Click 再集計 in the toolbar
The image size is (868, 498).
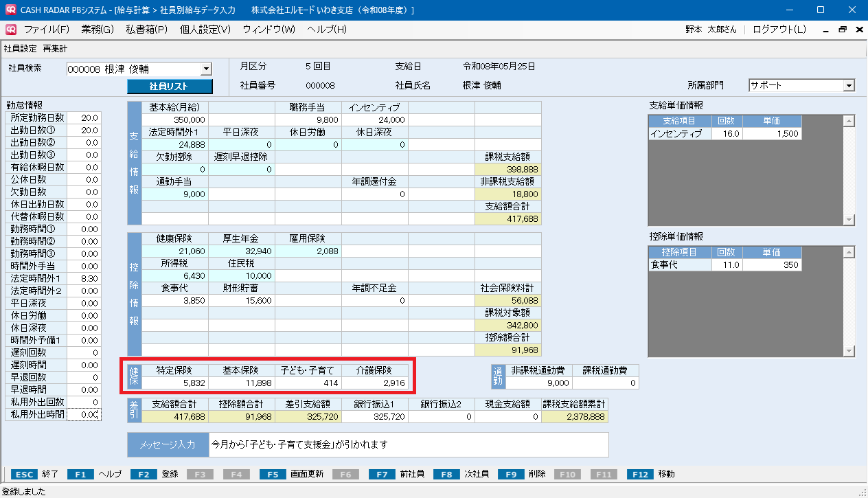[55, 49]
